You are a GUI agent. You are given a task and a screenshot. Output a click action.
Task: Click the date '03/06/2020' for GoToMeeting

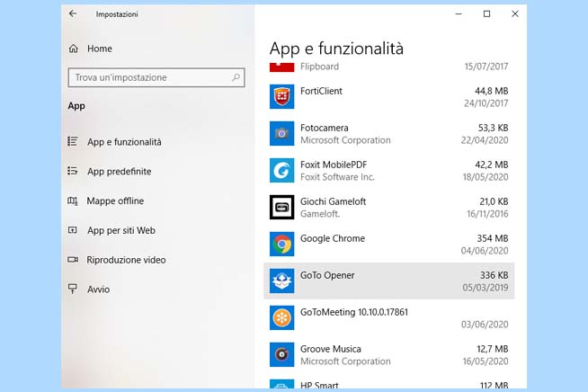[x=485, y=325]
